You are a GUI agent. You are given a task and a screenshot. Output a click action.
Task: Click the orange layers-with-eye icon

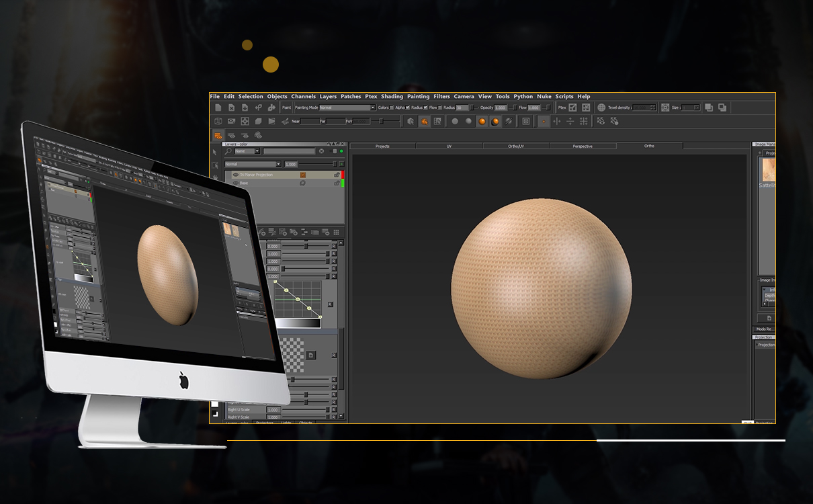click(218, 136)
